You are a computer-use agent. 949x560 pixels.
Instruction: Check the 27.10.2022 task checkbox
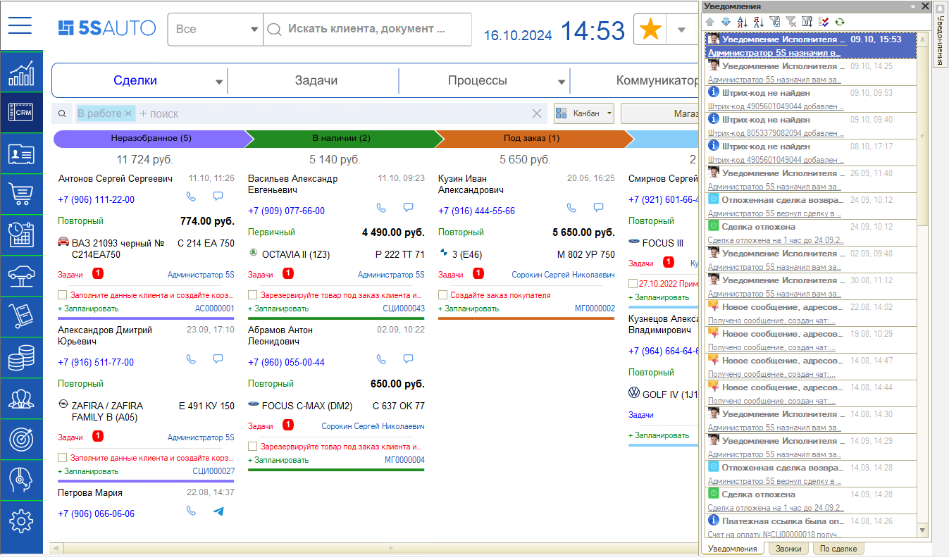click(633, 284)
